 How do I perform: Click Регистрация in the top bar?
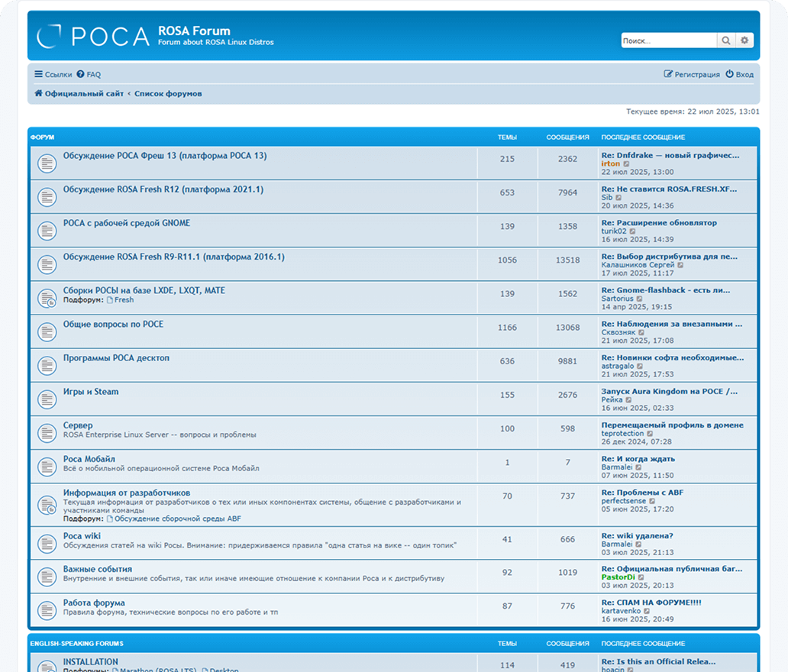coord(692,75)
